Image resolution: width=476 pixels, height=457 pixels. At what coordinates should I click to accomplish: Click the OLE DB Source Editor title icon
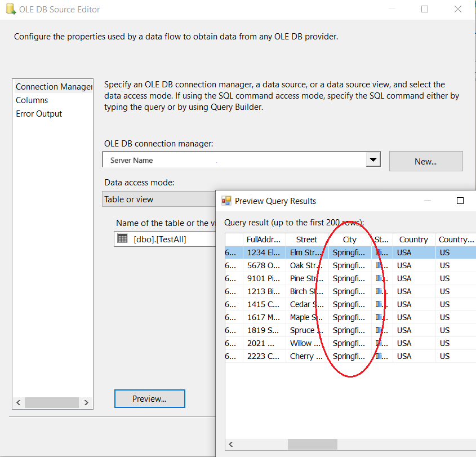(x=10, y=10)
